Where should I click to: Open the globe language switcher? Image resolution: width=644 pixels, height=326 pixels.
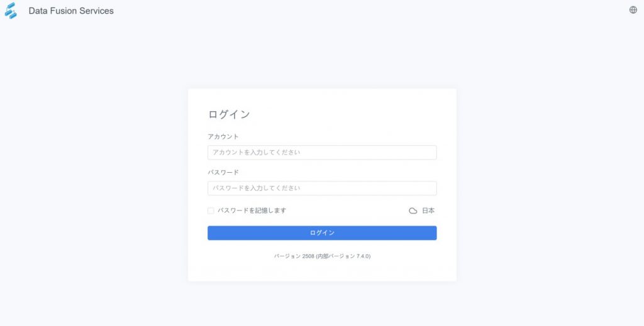633,10
